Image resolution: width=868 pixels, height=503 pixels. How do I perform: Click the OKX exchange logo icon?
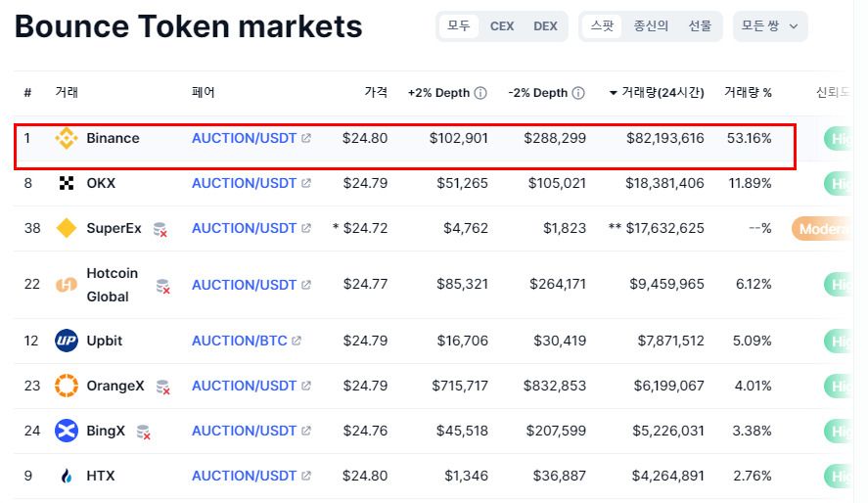pyautogui.click(x=67, y=183)
